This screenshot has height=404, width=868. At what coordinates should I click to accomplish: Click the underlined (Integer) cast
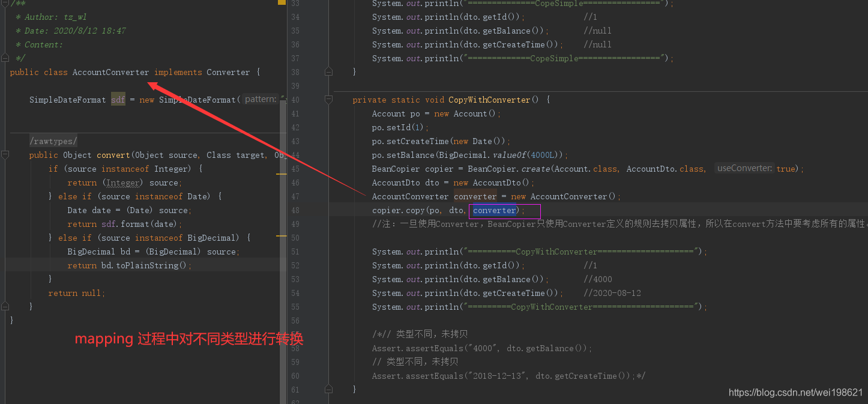[x=122, y=182]
